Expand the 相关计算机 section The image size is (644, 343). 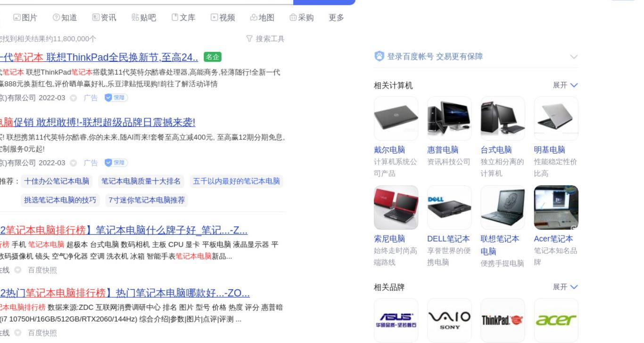(565, 85)
